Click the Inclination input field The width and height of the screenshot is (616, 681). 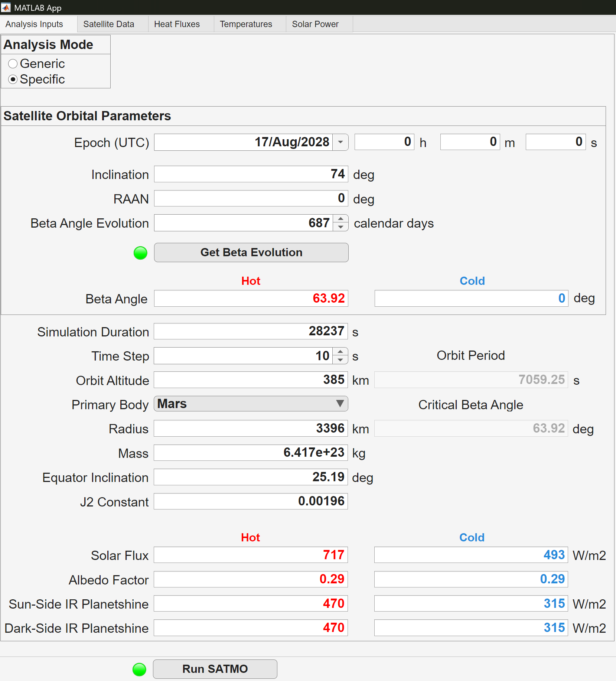[251, 174]
